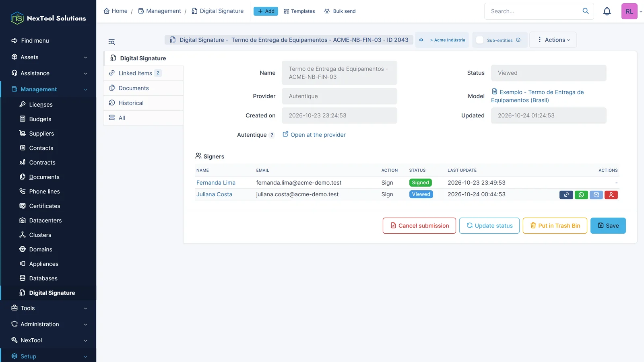Switch to All tab
Viewport: 644px width, 362px height.
tap(143, 118)
